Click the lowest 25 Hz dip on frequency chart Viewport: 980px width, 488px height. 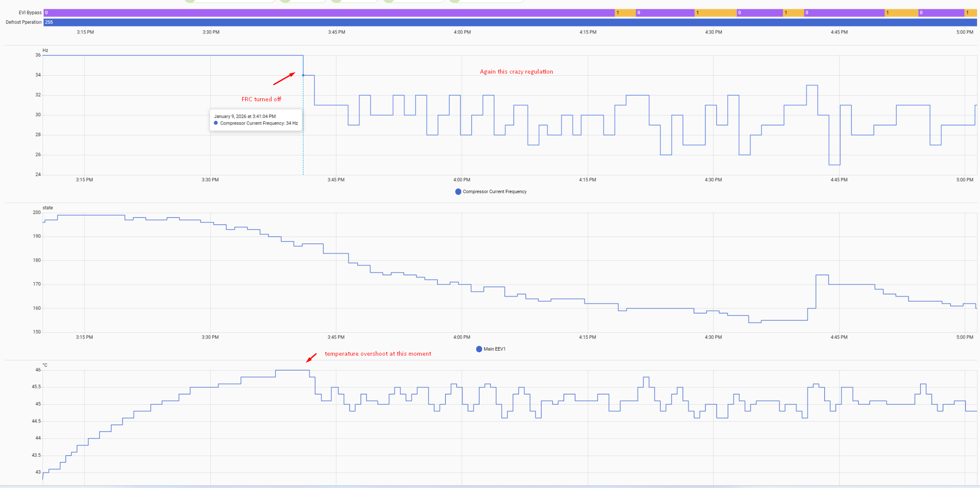point(834,165)
